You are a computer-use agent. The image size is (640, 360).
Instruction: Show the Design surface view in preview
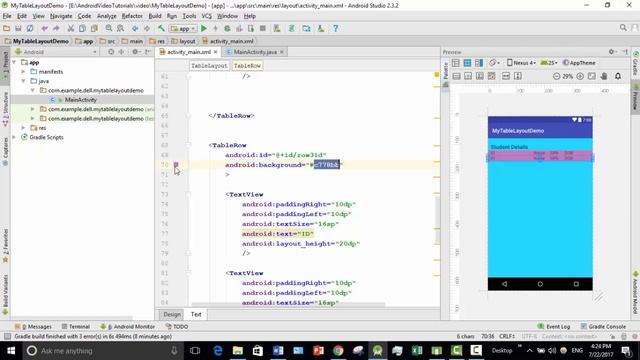(456, 63)
